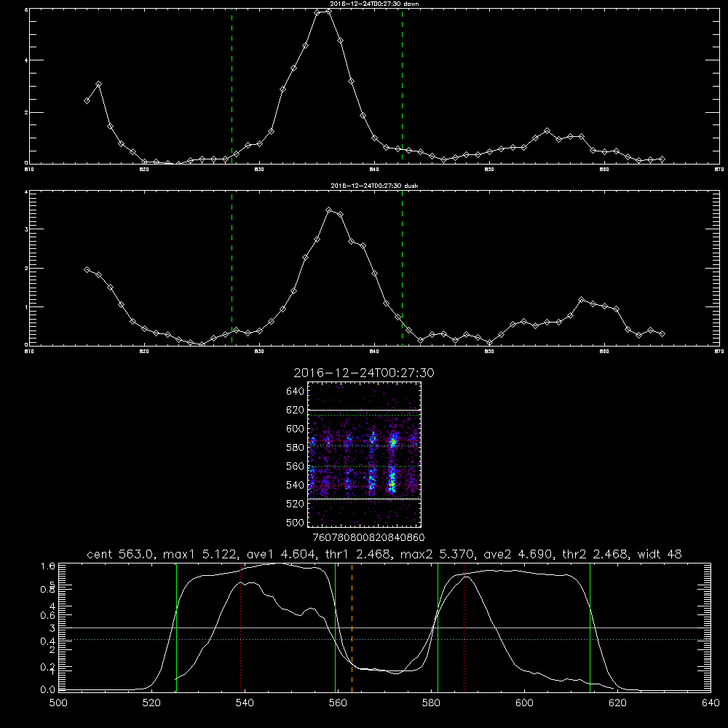Click the right green dashed line in dawn plot

[402, 86]
